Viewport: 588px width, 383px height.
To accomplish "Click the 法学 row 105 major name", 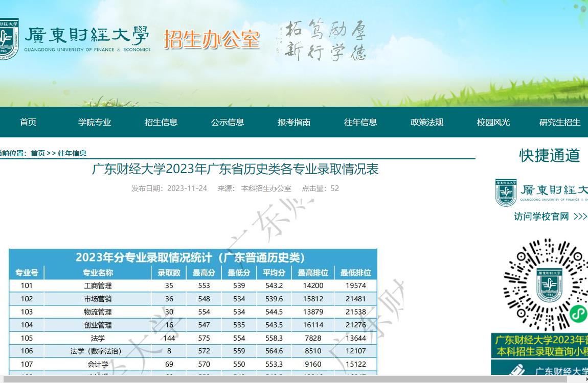I will 98,338.
